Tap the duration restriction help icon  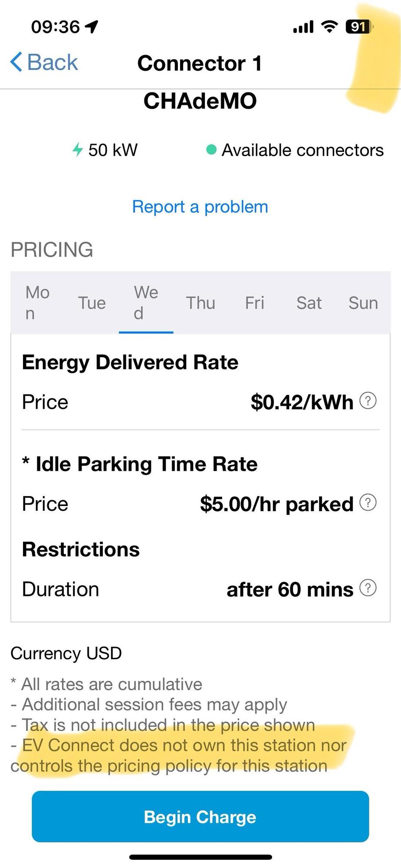coord(368,588)
